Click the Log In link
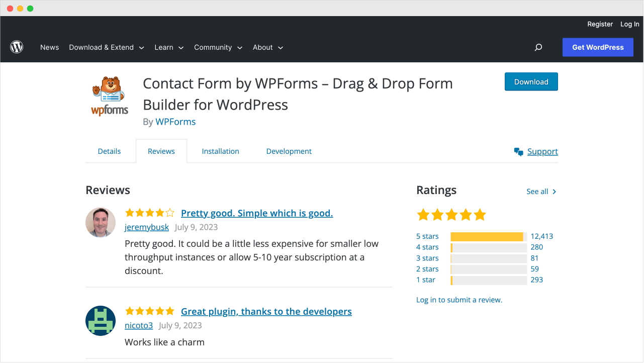The width and height of the screenshot is (644, 363). point(630,24)
